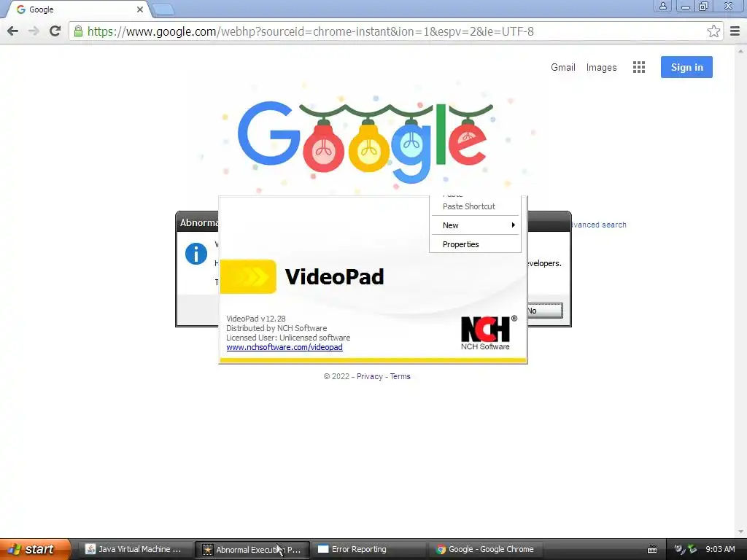The width and height of the screenshot is (747, 560).
Task: Expand the New submenu in context menu
Action: click(475, 225)
